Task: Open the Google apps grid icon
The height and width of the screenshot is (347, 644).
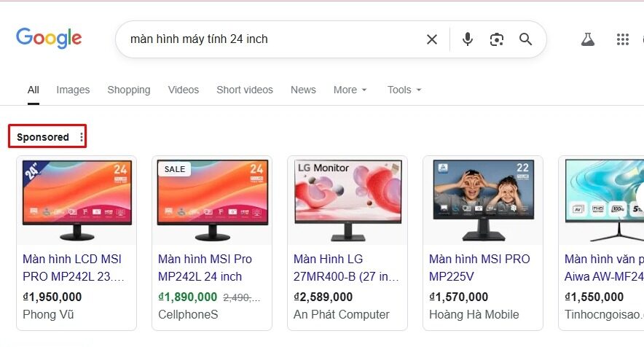Action: [623, 39]
